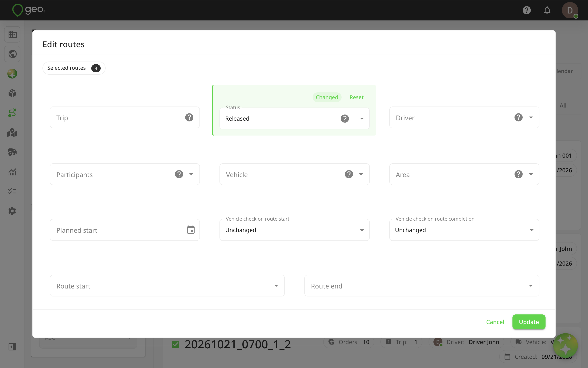Viewport: 588px width, 368px height.
Task: Click the geo2 logo
Action: click(29, 10)
